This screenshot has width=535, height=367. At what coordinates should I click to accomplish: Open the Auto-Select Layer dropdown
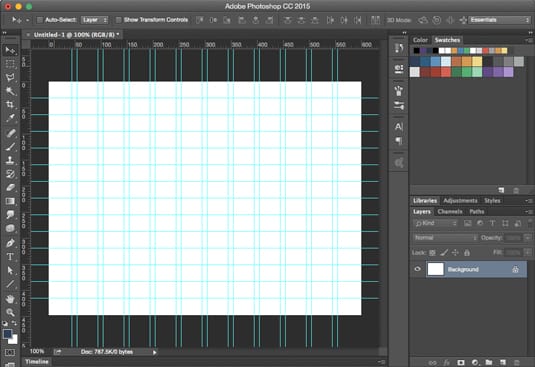click(95, 20)
